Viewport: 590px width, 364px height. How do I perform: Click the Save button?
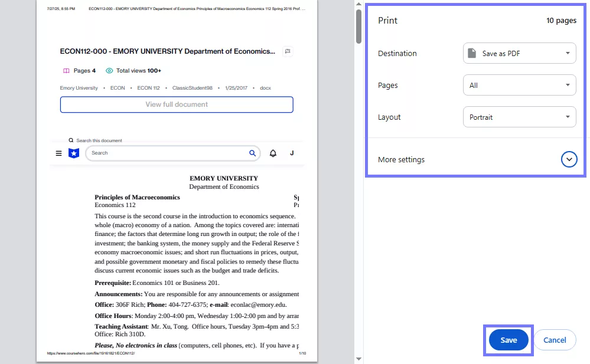[508, 340]
